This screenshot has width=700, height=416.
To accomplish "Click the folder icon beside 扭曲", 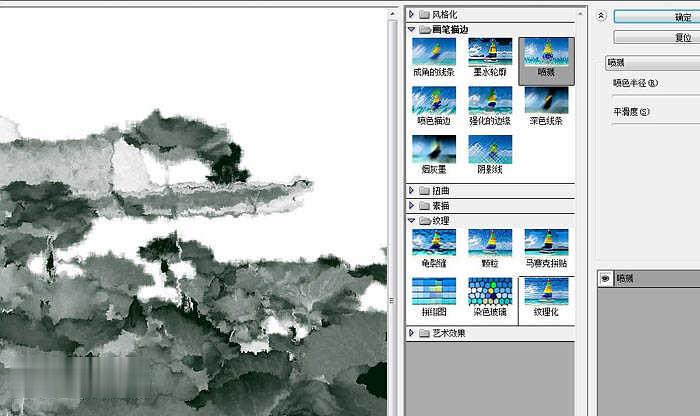I will (x=425, y=191).
